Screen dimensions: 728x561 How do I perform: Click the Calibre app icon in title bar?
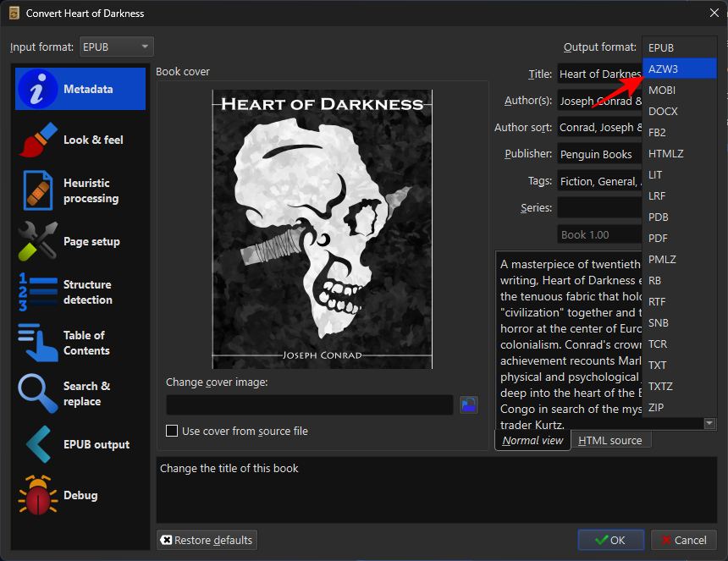coord(14,13)
